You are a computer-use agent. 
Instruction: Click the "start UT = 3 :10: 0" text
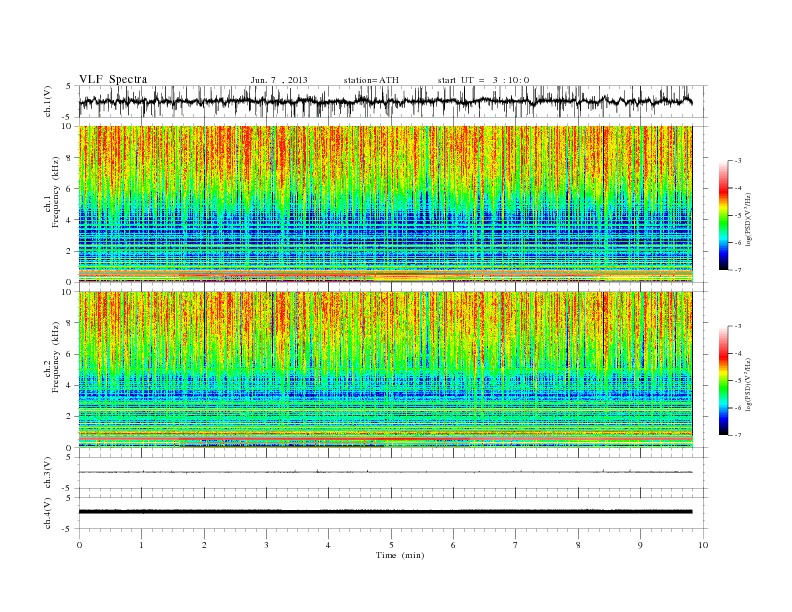[483, 80]
